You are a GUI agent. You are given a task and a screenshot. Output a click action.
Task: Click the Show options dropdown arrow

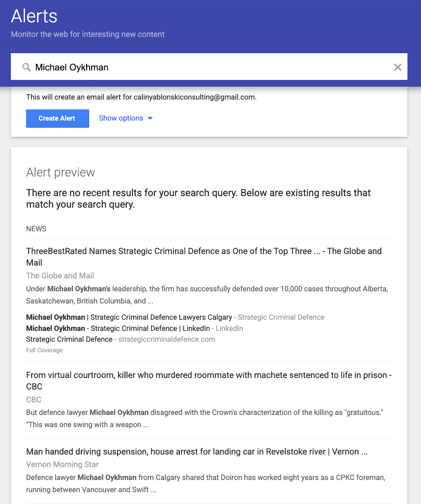tap(150, 118)
